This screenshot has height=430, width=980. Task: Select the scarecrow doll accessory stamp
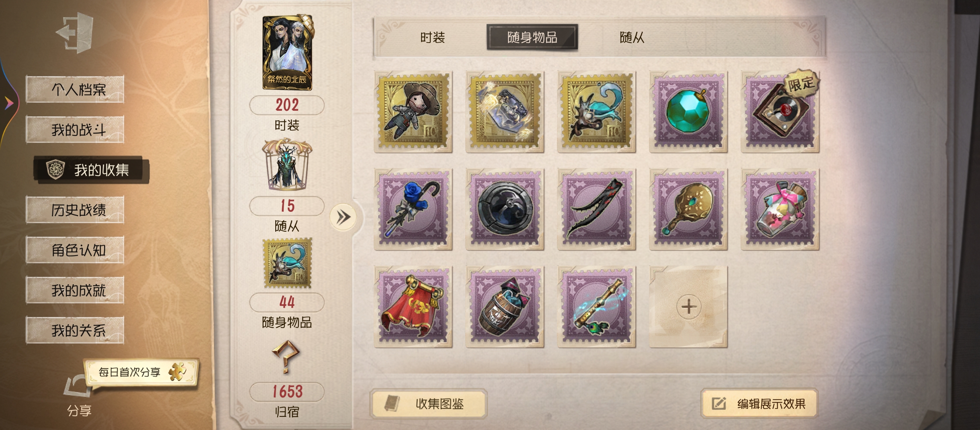coord(413,112)
